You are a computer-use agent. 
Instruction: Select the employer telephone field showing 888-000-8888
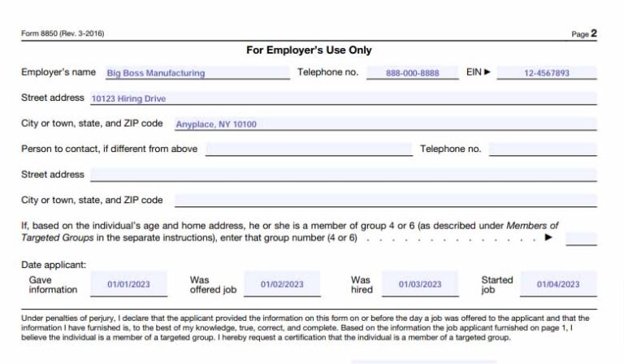(412, 73)
